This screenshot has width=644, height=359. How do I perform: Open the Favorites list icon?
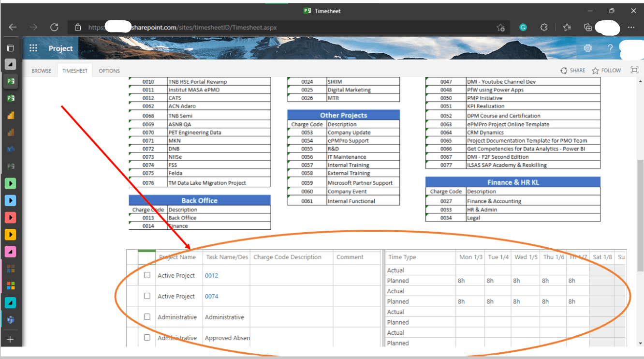pyautogui.click(x=567, y=28)
